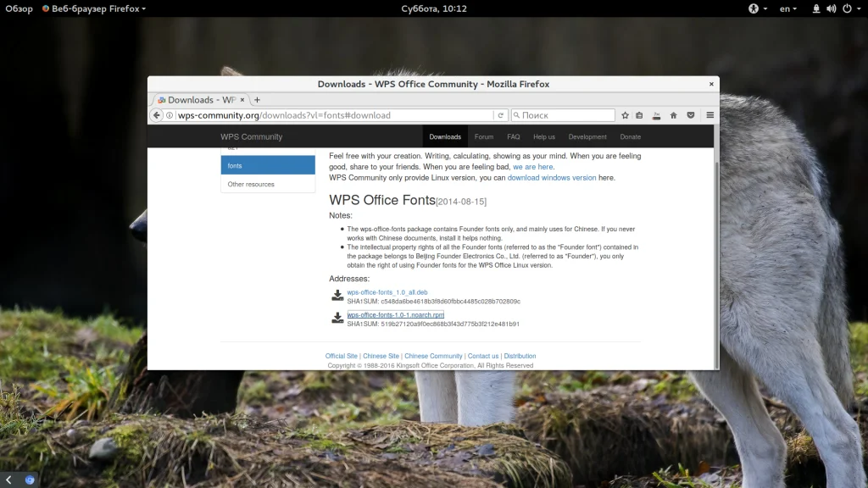Select the Downloads - WPS browser tab
This screenshot has height=488, width=868.
[x=200, y=100]
